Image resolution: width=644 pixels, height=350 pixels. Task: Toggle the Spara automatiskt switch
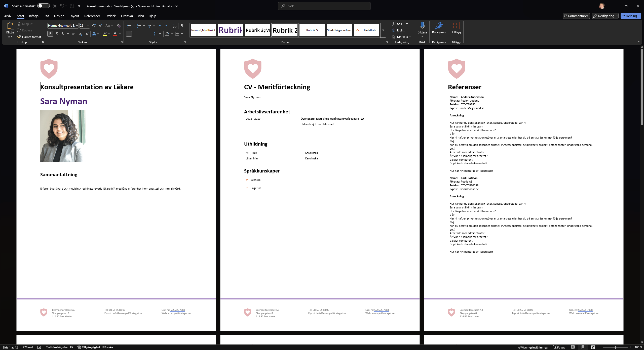tap(43, 6)
